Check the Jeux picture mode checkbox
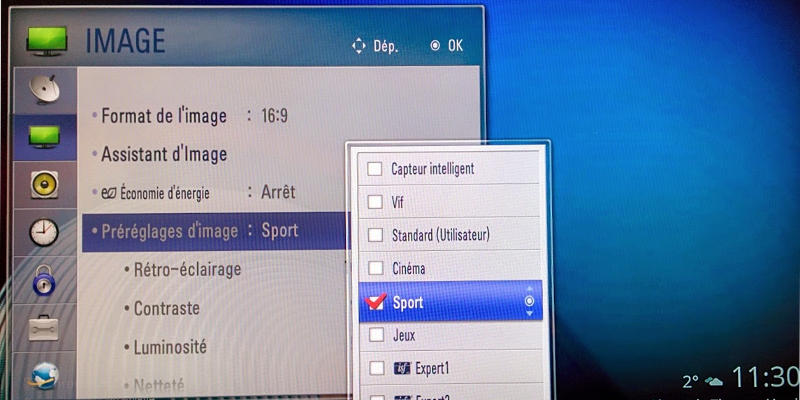Screen dimensions: 800x400 [376, 335]
